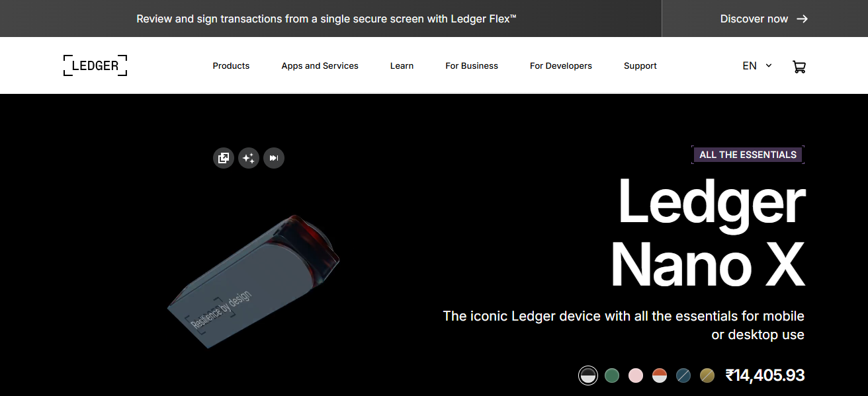
Task: Open the Apps and Services menu
Action: 320,65
